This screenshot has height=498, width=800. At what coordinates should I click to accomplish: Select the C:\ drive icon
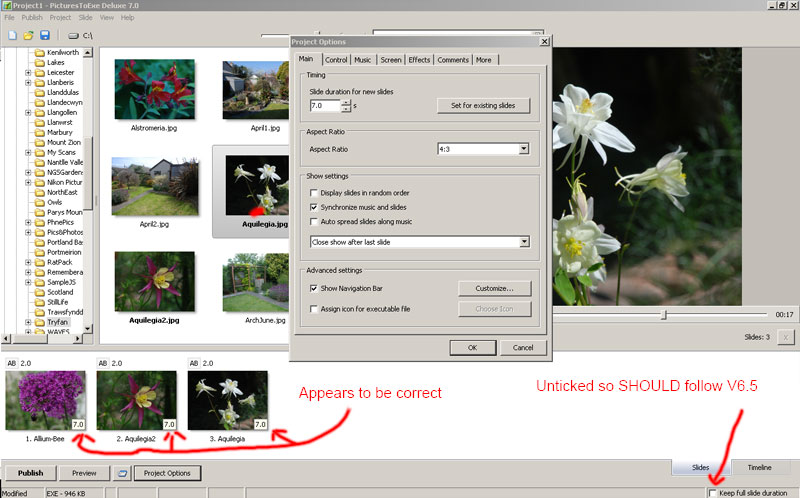[73, 36]
